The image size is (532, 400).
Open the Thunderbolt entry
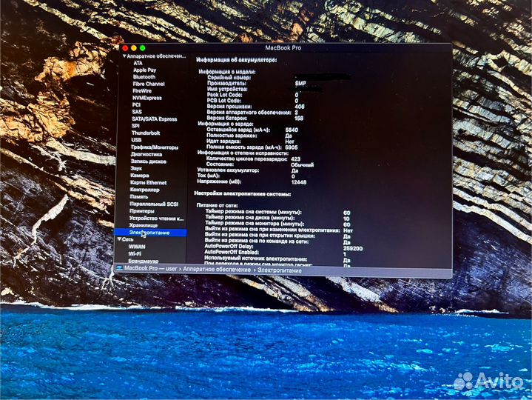(x=146, y=133)
